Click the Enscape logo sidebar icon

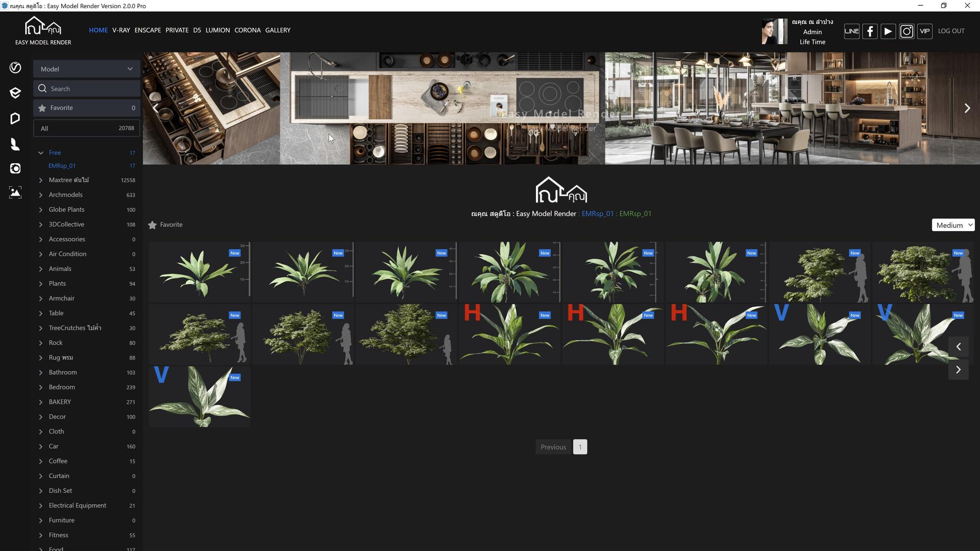coord(15,93)
